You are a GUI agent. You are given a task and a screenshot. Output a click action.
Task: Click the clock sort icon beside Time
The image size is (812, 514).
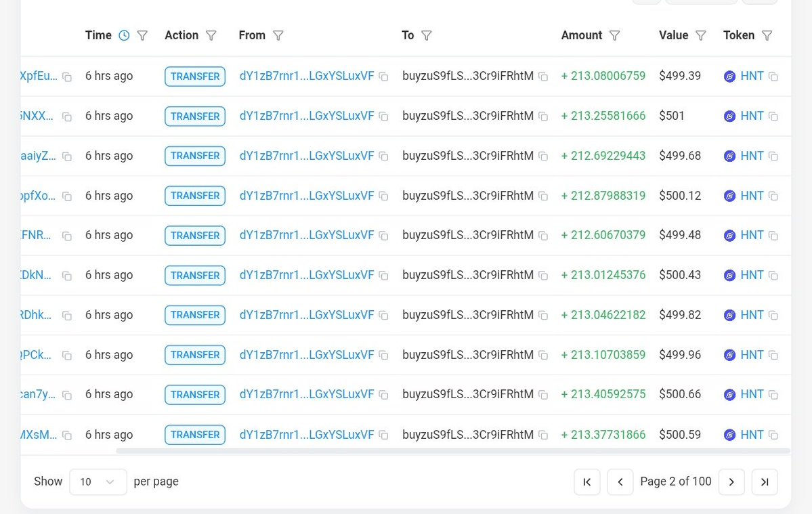[123, 35]
